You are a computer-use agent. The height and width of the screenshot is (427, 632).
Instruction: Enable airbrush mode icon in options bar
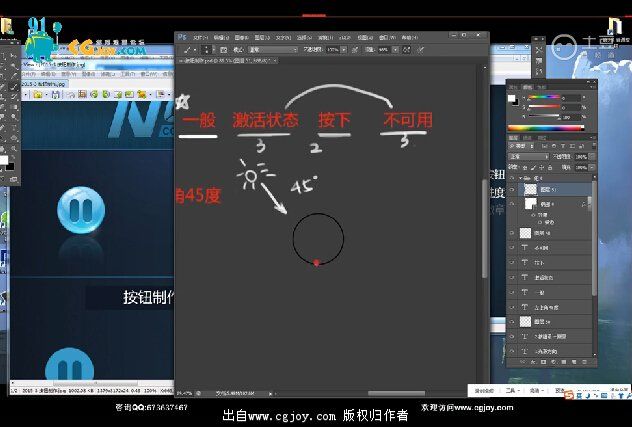pos(407,50)
